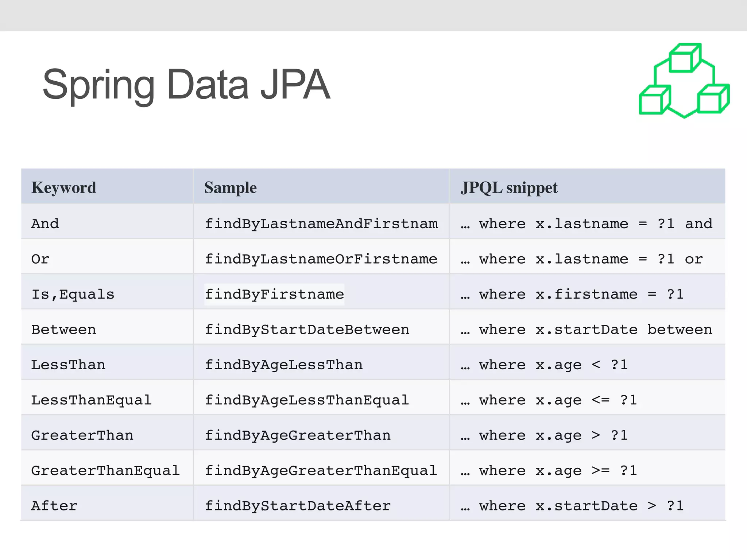
Task: Click sample 'findByAgeLessThanEqual'
Action: tap(307, 400)
